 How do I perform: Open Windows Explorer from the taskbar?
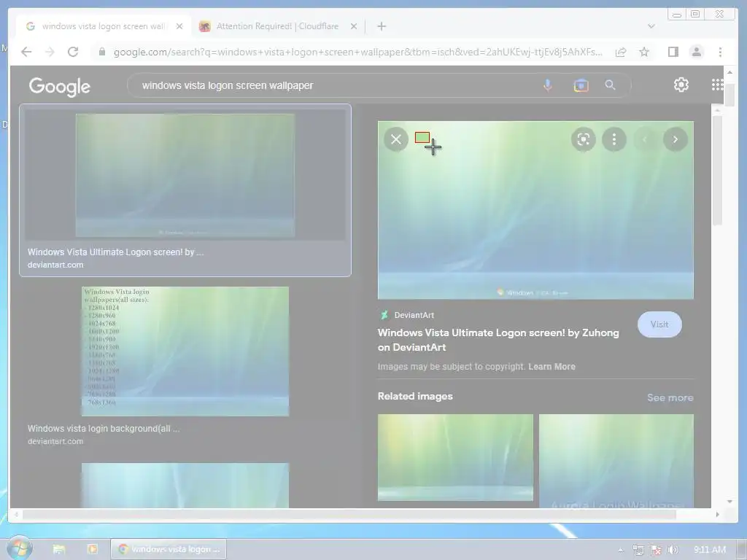(x=59, y=549)
